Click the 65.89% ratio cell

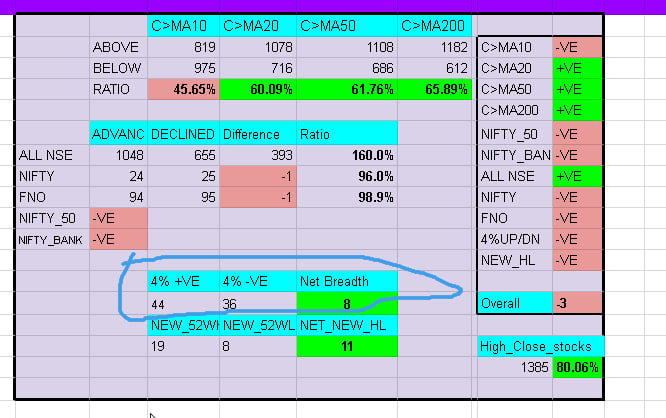[435, 89]
